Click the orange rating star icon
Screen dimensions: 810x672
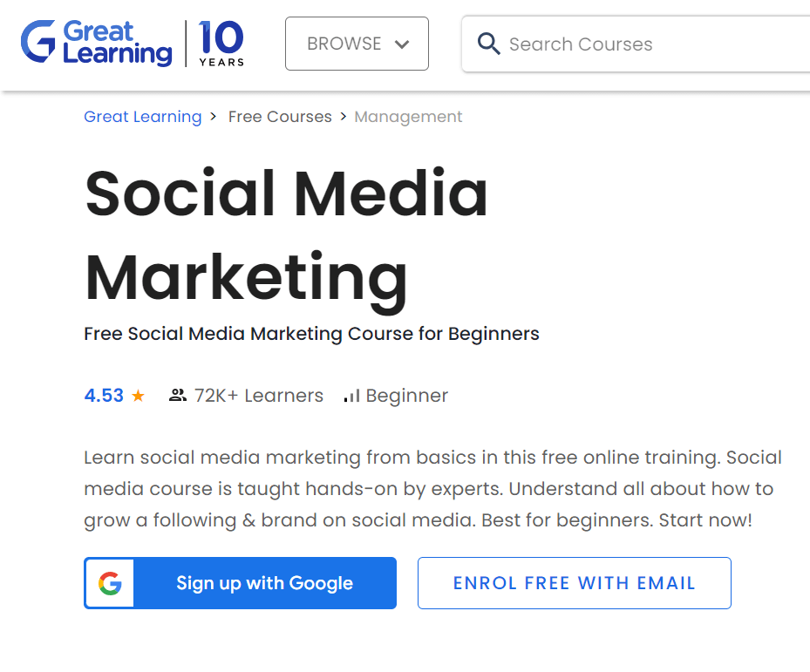click(138, 396)
